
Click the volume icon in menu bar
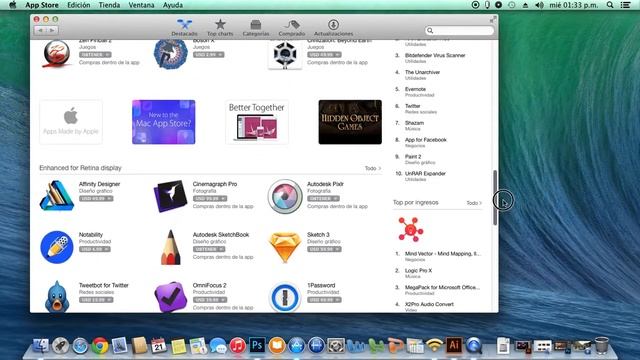[x=539, y=5]
